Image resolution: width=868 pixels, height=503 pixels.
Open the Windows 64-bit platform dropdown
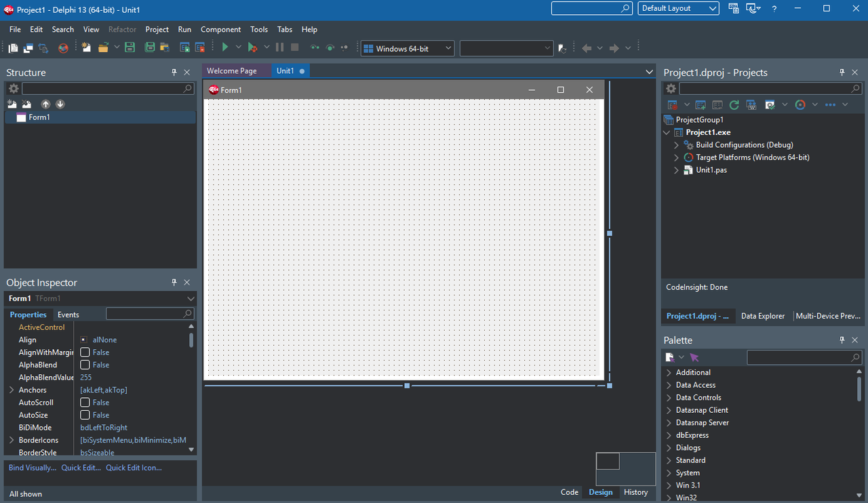pyautogui.click(x=407, y=48)
